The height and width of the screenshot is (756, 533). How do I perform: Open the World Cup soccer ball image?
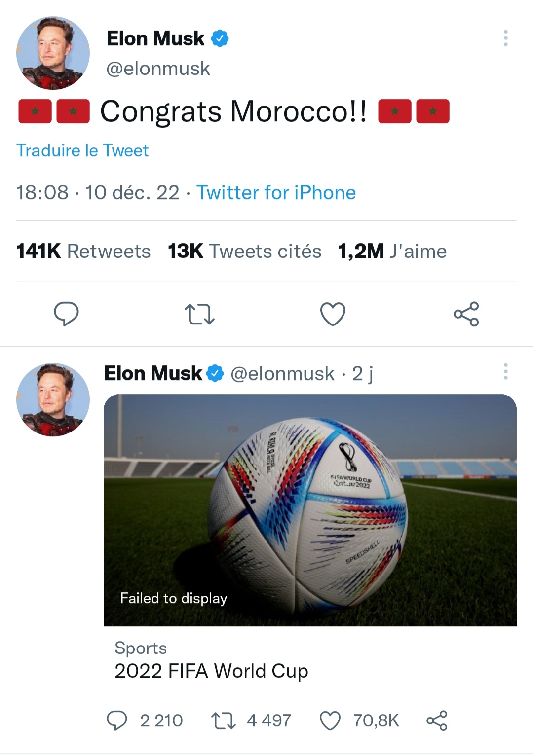coord(310,510)
